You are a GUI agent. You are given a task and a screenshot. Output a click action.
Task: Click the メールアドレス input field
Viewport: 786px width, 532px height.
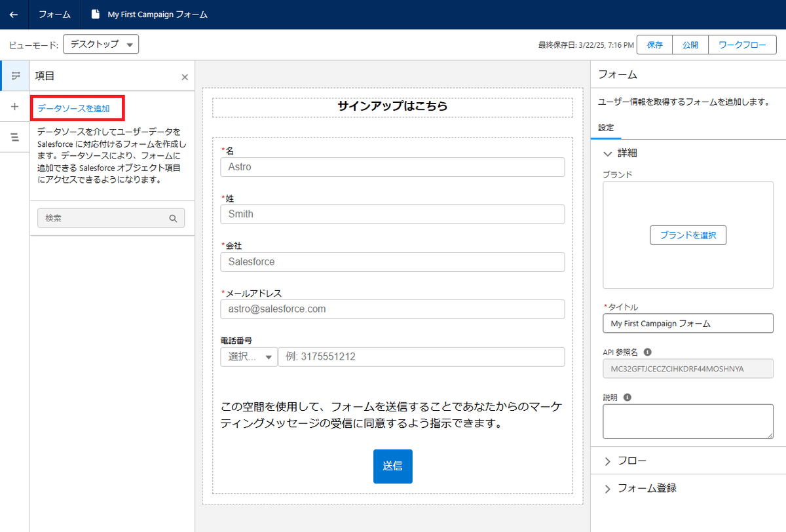click(x=392, y=309)
